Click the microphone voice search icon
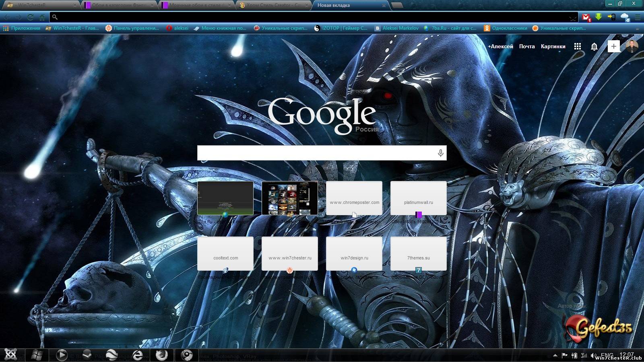The image size is (644, 362). (440, 153)
